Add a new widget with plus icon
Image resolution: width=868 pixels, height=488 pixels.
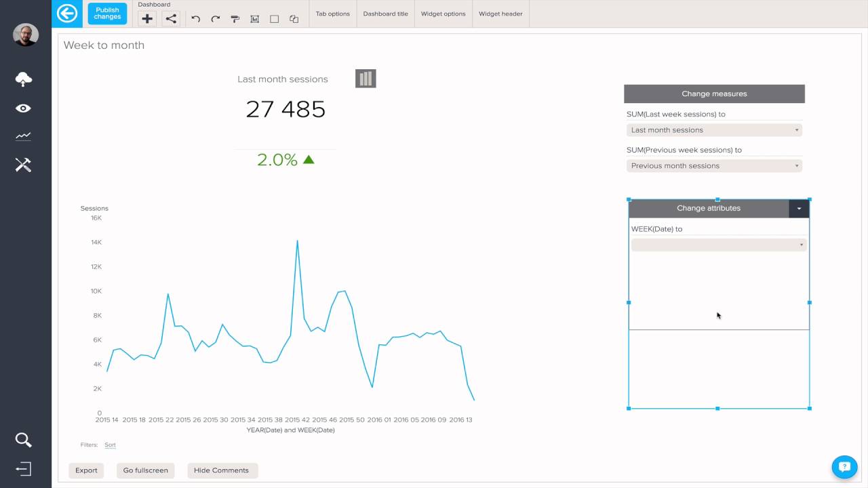point(147,19)
